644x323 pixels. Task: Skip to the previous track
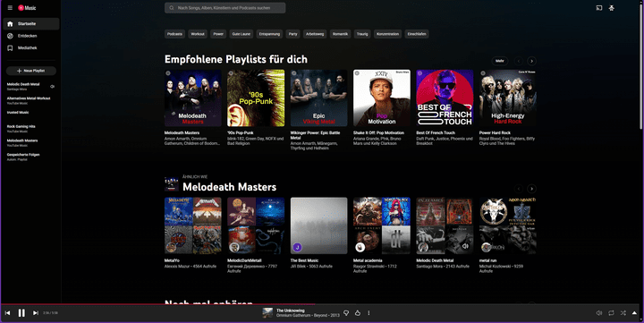coord(7,313)
